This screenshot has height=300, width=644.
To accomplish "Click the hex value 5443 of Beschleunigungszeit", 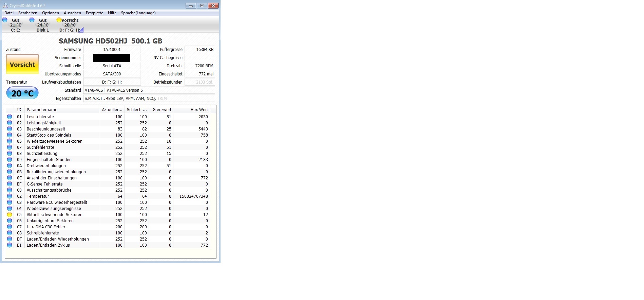I will click(203, 129).
